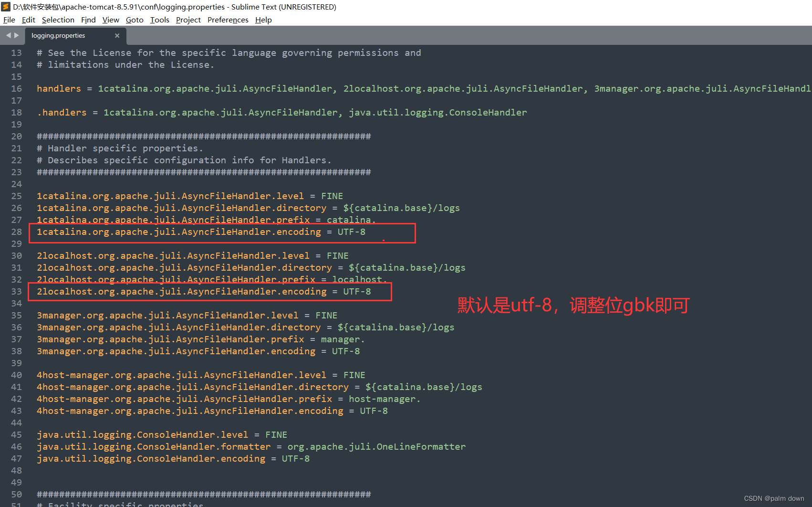
Task: Click the tab history back arrow
Action: click(x=8, y=35)
